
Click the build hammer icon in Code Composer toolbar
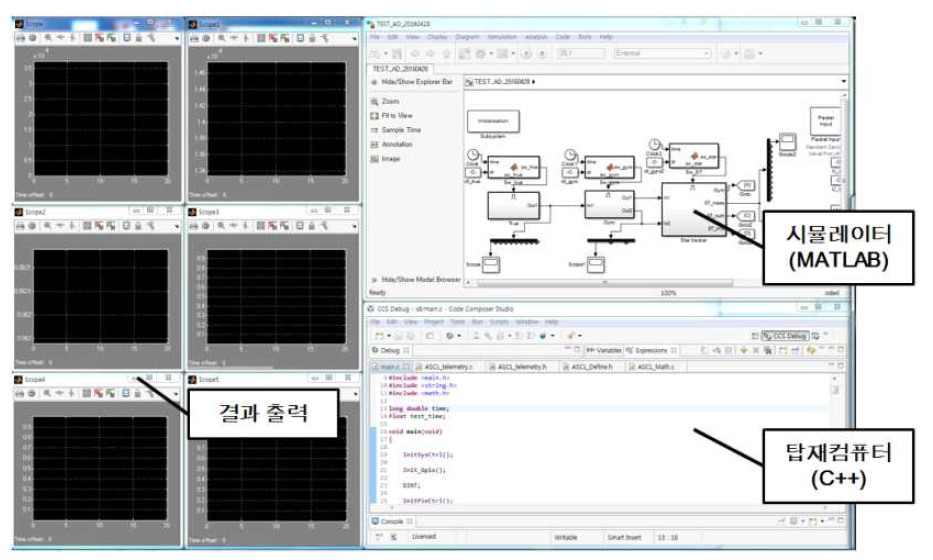point(488,336)
